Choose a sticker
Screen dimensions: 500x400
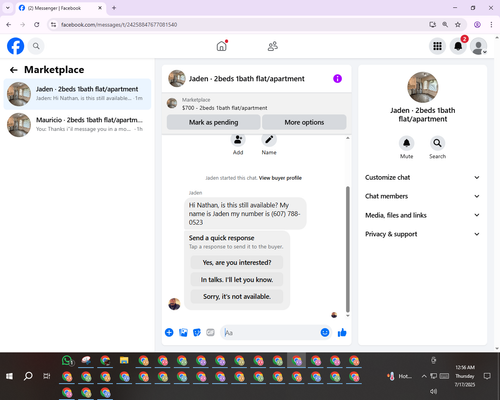tap(197, 332)
